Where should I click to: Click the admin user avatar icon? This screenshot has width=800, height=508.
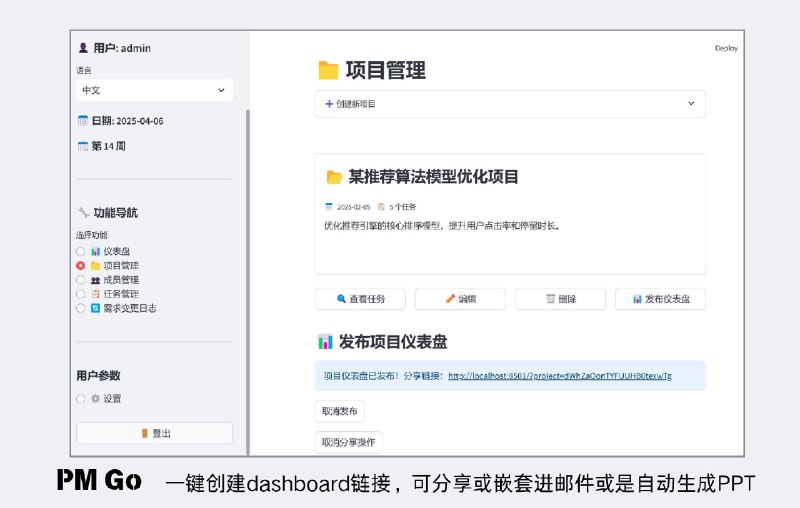(83, 48)
